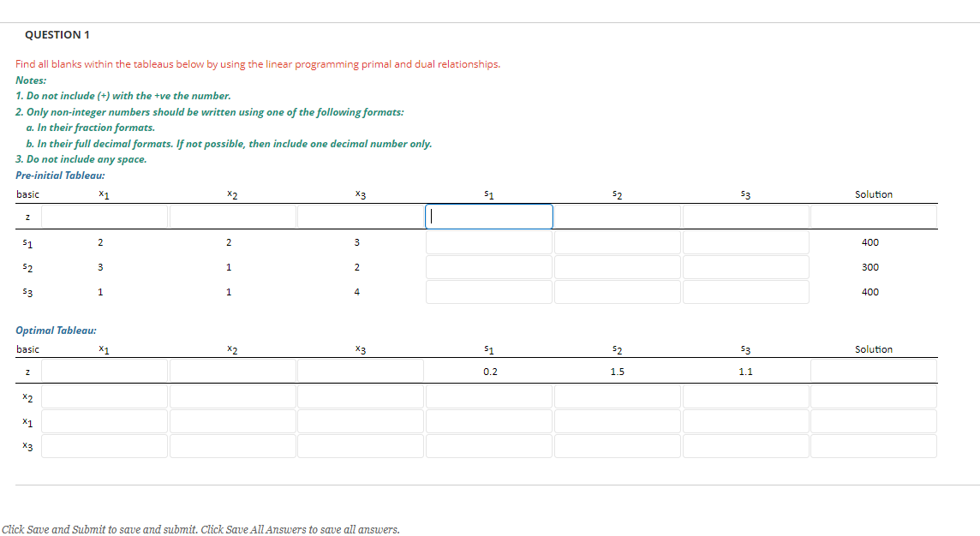The width and height of the screenshot is (980, 536).
Task: Select the s1 row s1 blank, pre-initial tableau
Action: 488,242
